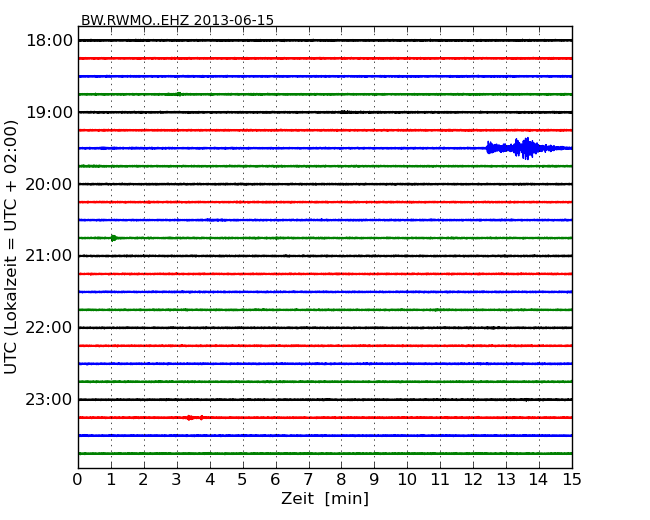650x520 pixels.
Task: Select x-axis tick label 3
Action: pos(177,480)
